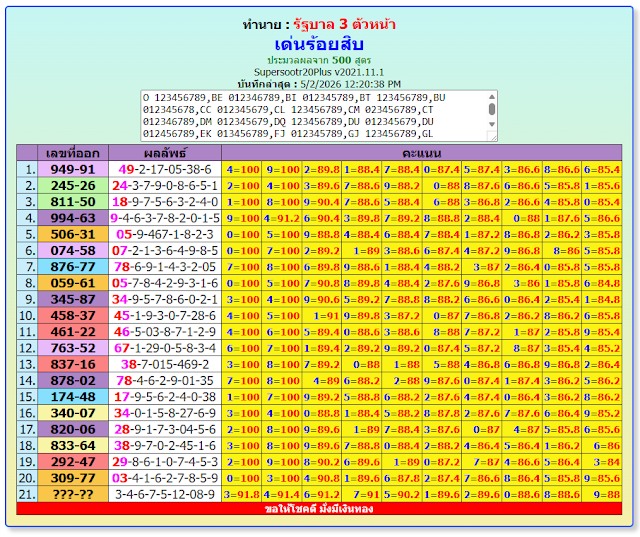Click score '7=90.8' in row 8
The width and height of the screenshot is (640, 537).
(x=322, y=283)
